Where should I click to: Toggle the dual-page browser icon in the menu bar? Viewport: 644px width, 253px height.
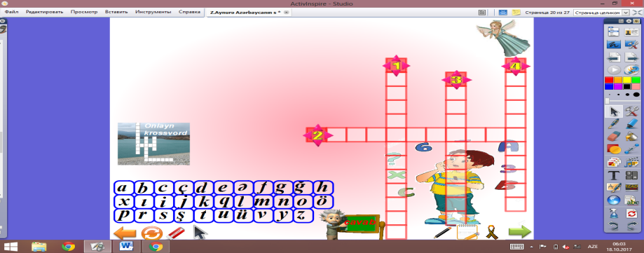(483, 13)
